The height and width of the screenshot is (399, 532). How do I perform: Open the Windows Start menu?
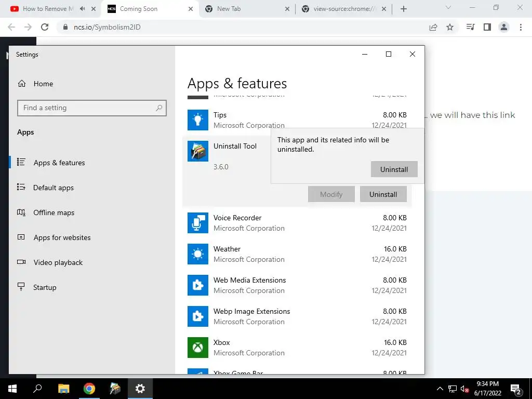(x=12, y=389)
